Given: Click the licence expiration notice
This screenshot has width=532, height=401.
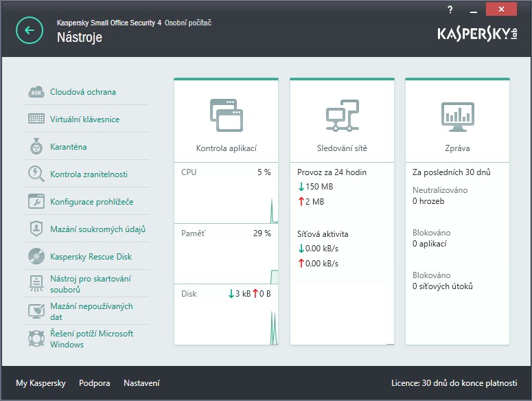Looking at the screenshot, I should point(452,383).
